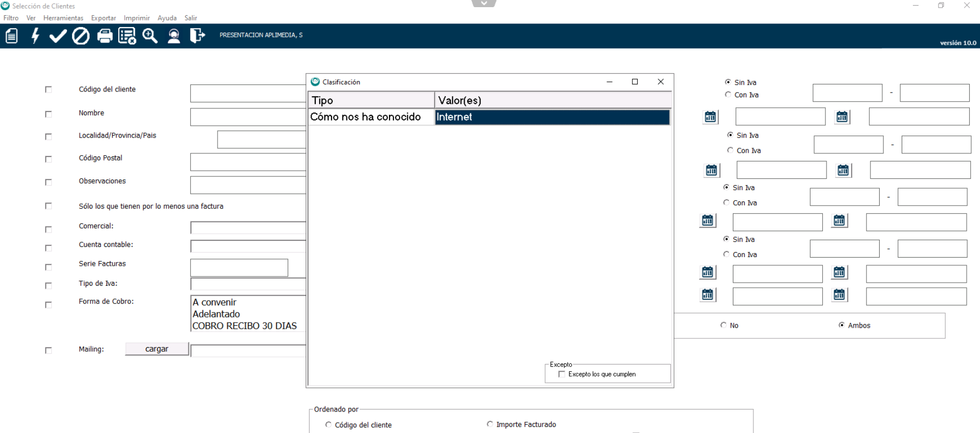The height and width of the screenshot is (433, 980).
Task: Tick 'Sólo los que tienen por lo menos una factura'
Action: (49, 206)
